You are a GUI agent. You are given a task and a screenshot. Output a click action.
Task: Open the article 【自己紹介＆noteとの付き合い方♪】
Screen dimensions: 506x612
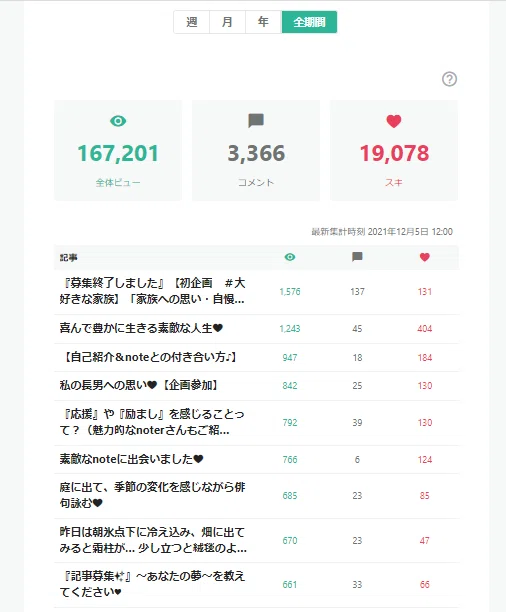point(148,357)
